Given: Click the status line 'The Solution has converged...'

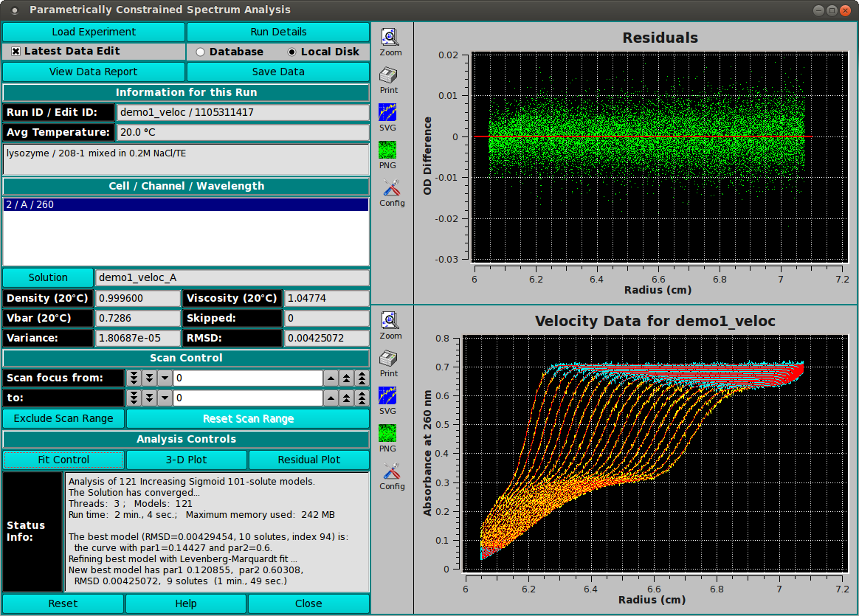Looking at the screenshot, I should pyautogui.click(x=134, y=493).
